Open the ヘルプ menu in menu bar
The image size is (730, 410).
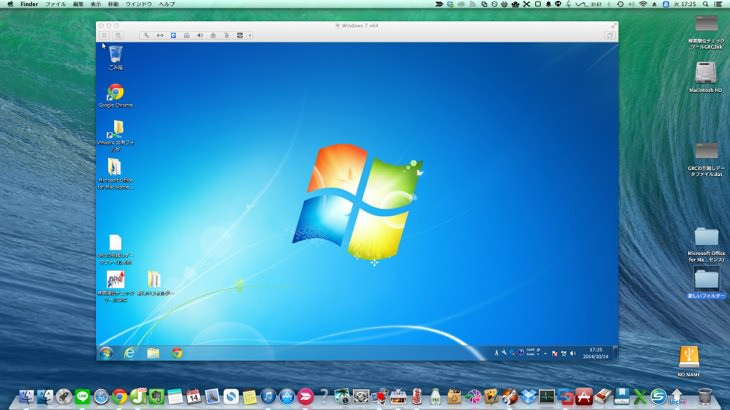pyautogui.click(x=167, y=4)
